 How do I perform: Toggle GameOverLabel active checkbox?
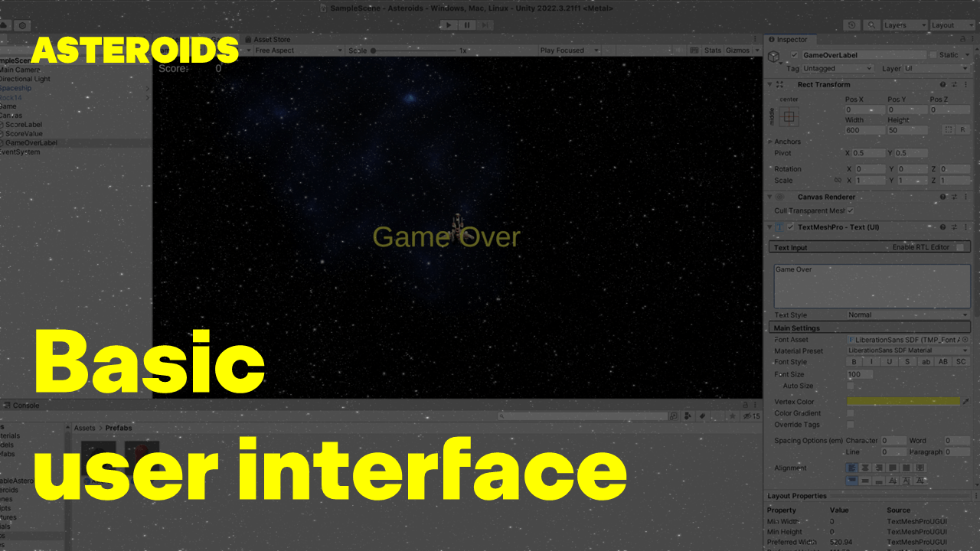[x=794, y=55]
